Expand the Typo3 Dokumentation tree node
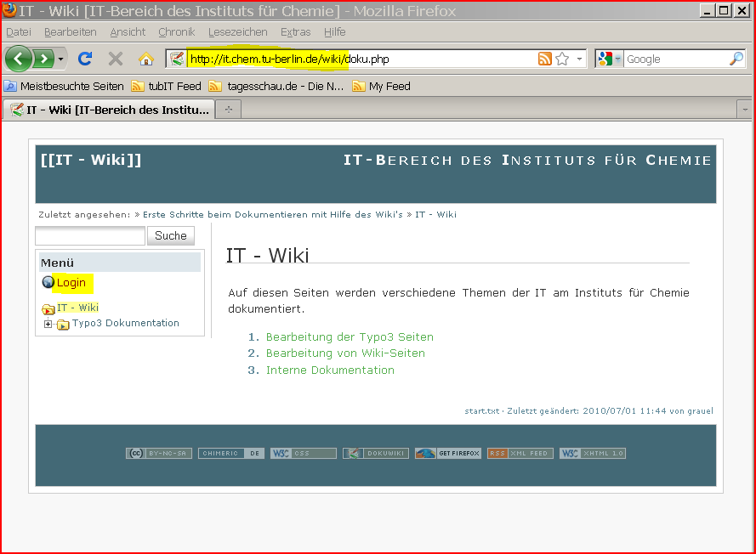This screenshot has width=756, height=554. (48, 324)
